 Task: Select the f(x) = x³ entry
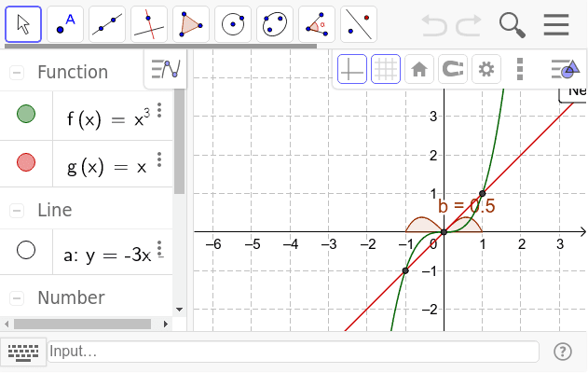point(108,119)
